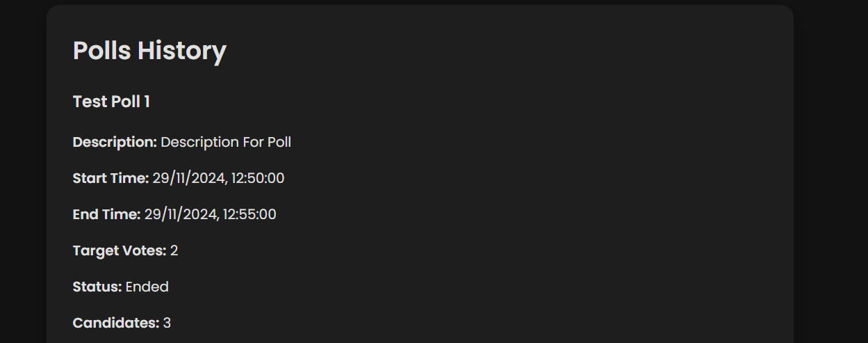This screenshot has height=343, width=868.
Task: Click the word 'Test' in poll title
Action: pos(88,102)
